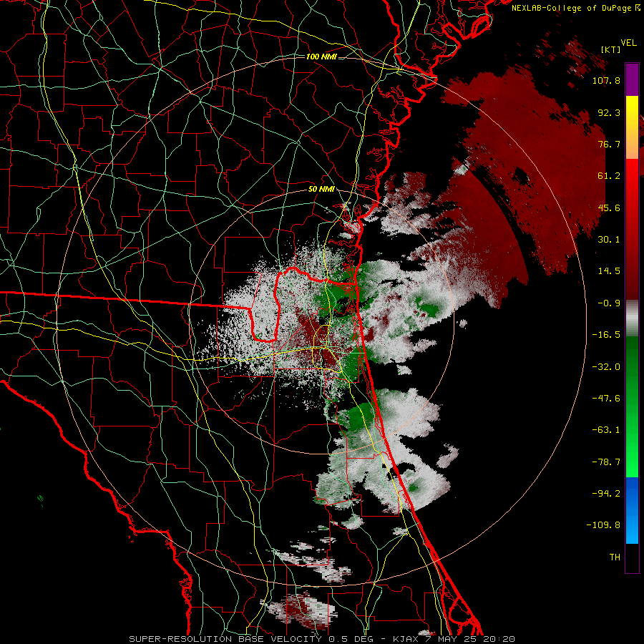This screenshot has width=644, height=644.
Task: Click the 76.7 legend value
Action: (x=609, y=144)
